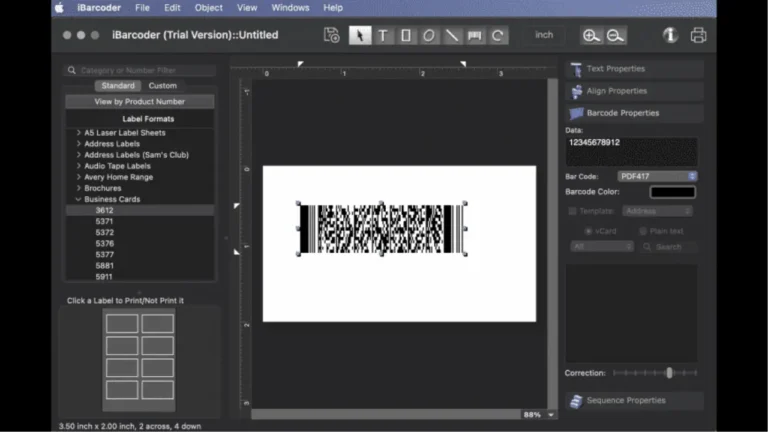Screen dimensions: 768x432
Task: Click the new label document icon
Action: coord(332,35)
